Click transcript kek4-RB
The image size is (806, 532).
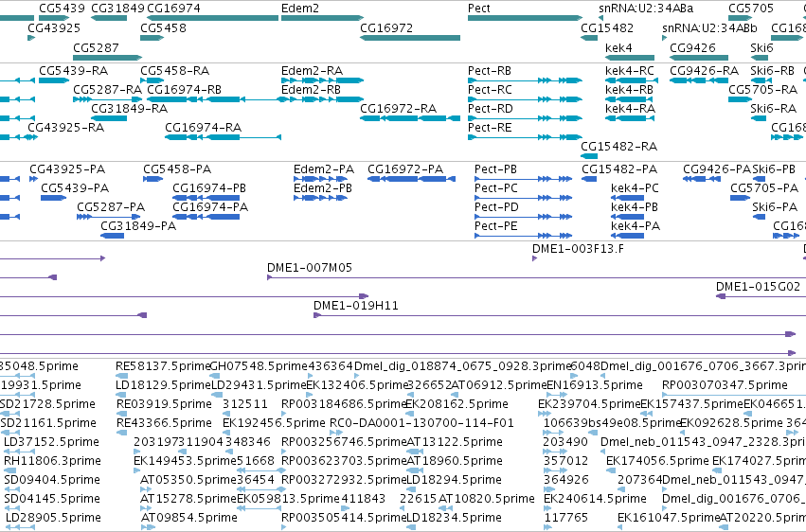pos(630,99)
